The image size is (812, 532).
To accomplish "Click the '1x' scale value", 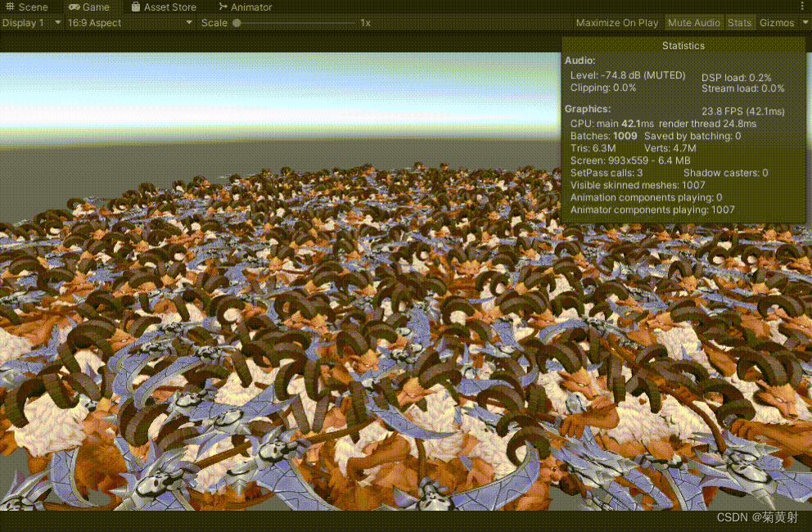I will tap(366, 23).
